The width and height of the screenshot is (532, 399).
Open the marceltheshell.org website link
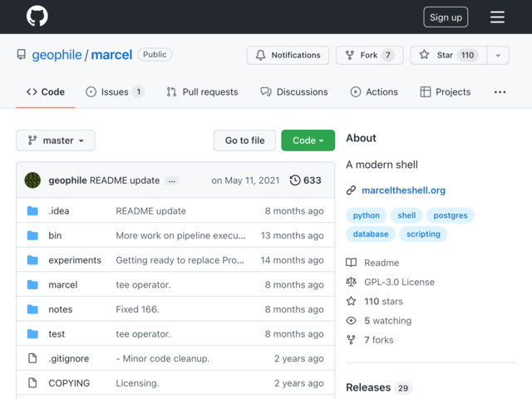[403, 190]
